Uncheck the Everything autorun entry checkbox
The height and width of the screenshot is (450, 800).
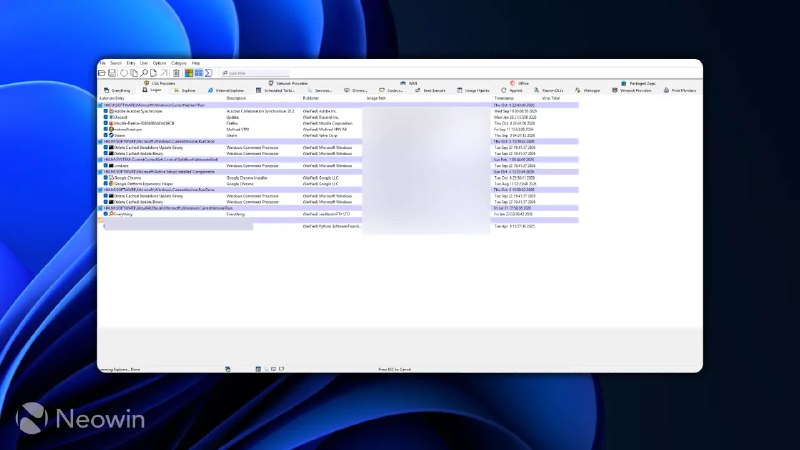point(106,214)
